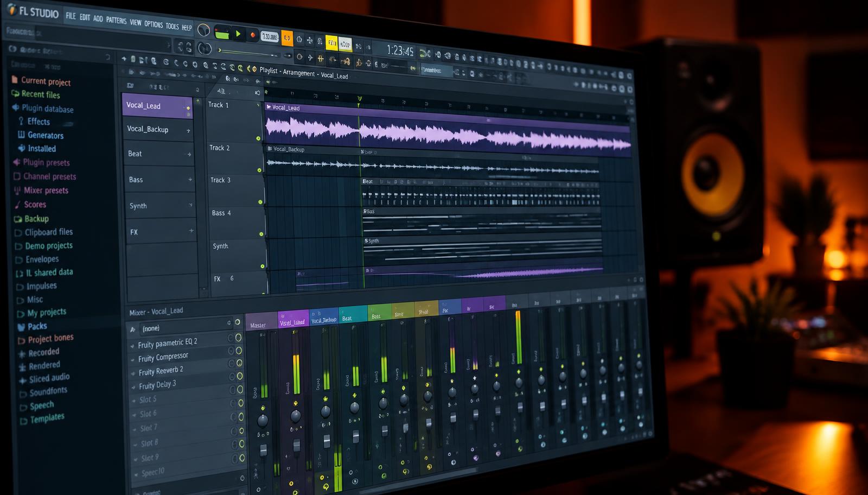Toggle the Track 2 mute dot

point(259,170)
